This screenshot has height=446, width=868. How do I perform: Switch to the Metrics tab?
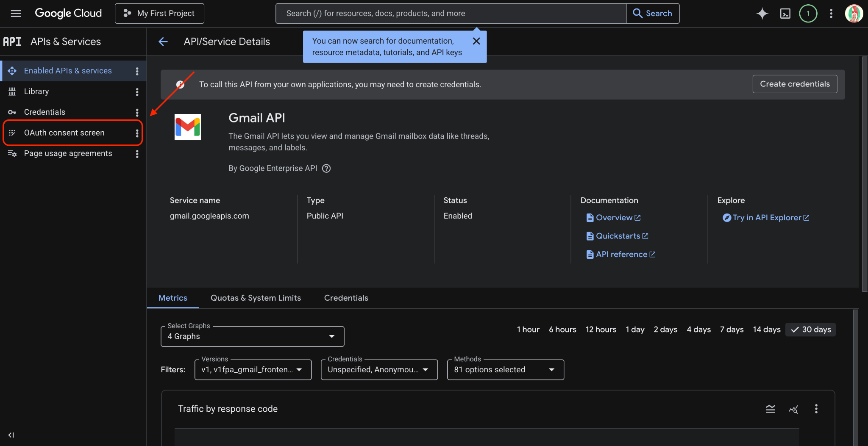pos(173,298)
